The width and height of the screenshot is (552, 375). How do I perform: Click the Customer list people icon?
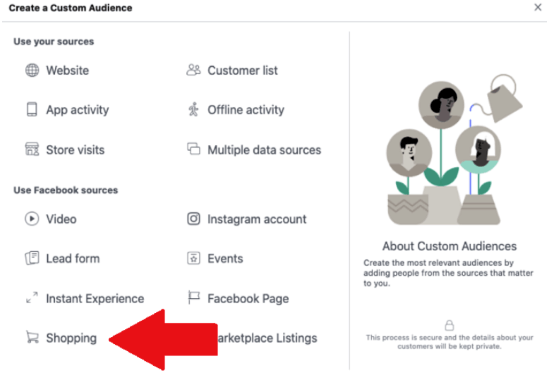point(193,70)
